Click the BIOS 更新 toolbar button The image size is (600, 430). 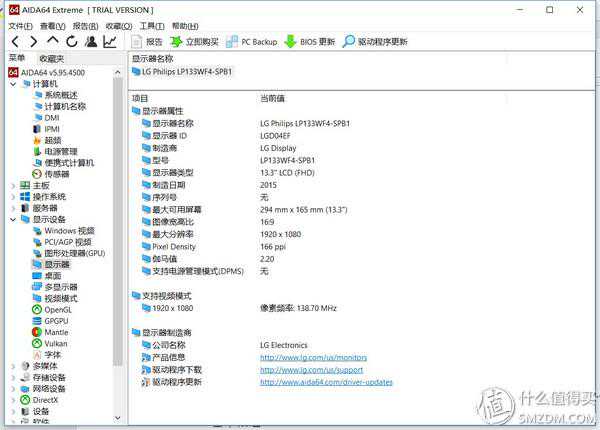(310, 42)
